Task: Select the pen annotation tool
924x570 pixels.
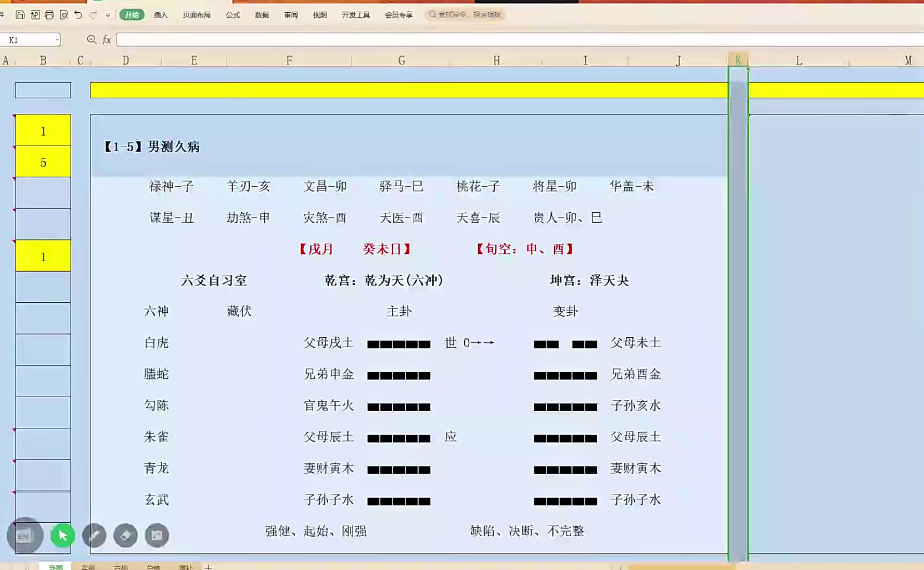Action: 94,536
